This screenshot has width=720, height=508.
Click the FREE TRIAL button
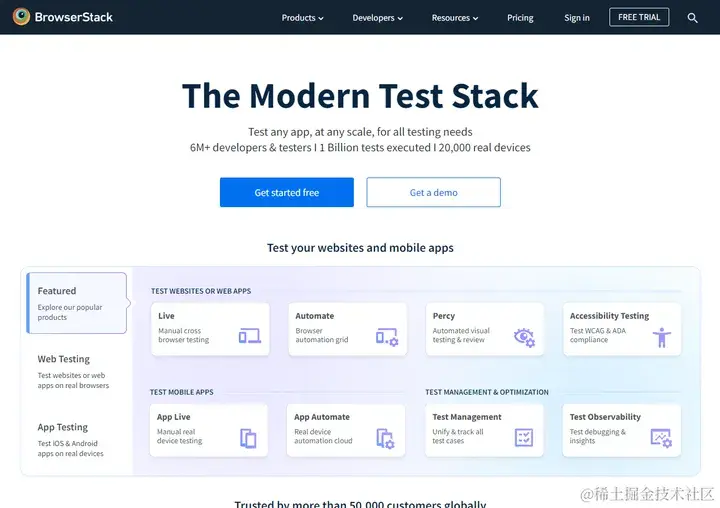tap(639, 17)
